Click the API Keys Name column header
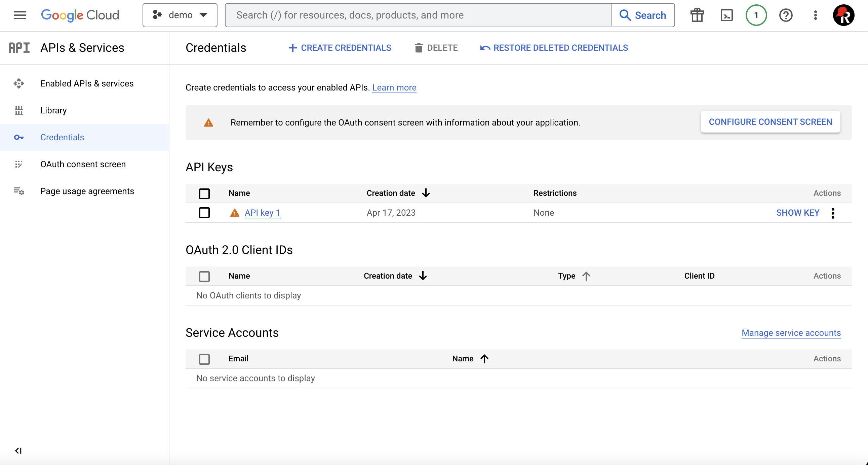Screen dimensions: 868x465 pyautogui.click(x=239, y=193)
